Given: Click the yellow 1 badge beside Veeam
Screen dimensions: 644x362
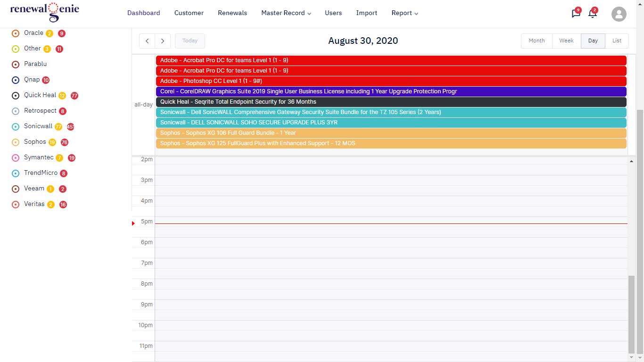Looking at the screenshot, I should (x=50, y=189).
